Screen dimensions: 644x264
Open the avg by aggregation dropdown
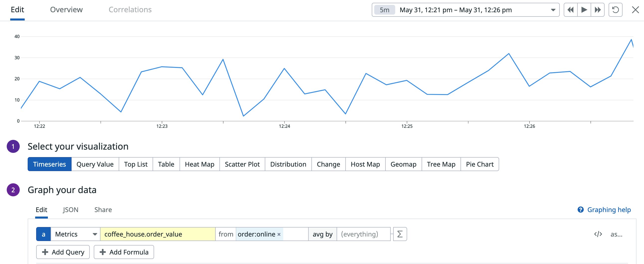323,234
